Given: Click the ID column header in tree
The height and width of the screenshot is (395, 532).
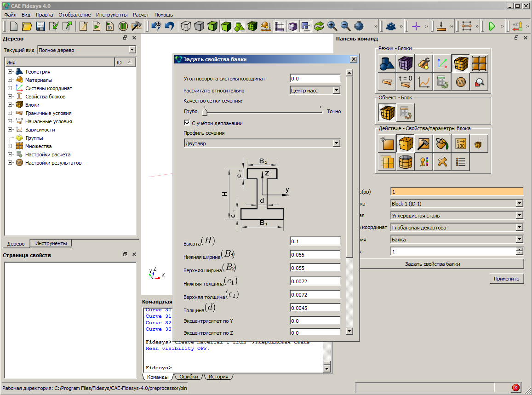Looking at the screenshot, I should pos(125,62).
